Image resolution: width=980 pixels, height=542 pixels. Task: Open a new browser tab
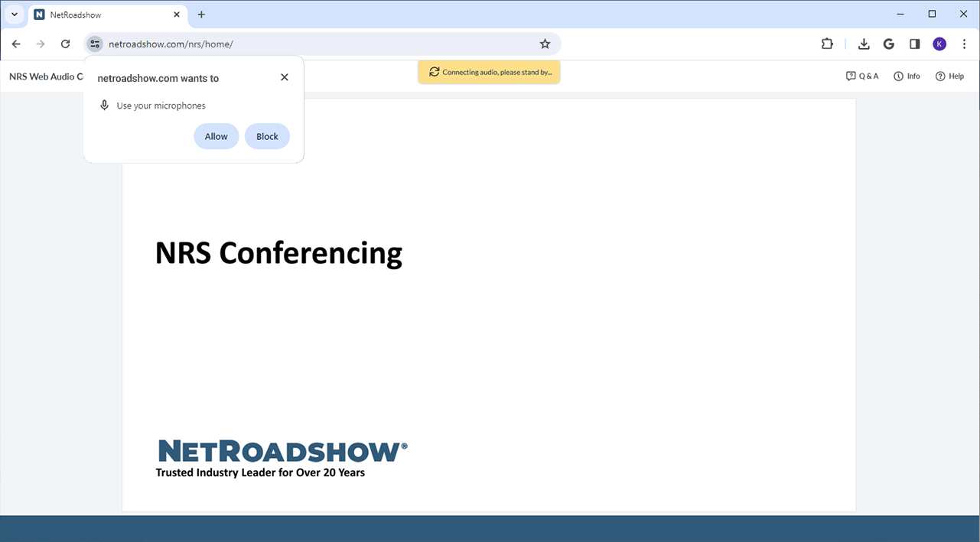(x=201, y=14)
